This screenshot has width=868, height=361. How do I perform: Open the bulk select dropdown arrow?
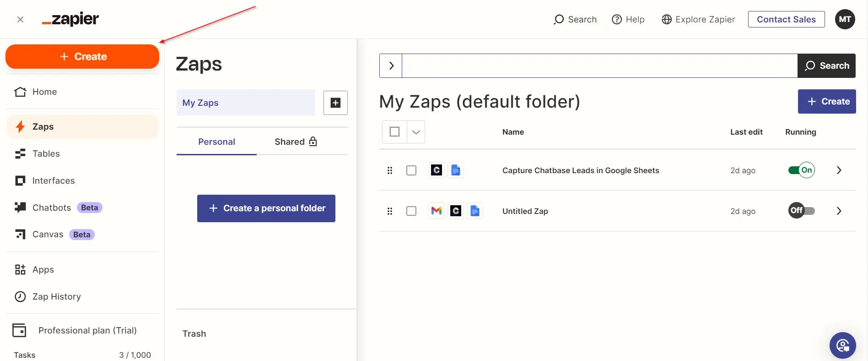tap(416, 132)
